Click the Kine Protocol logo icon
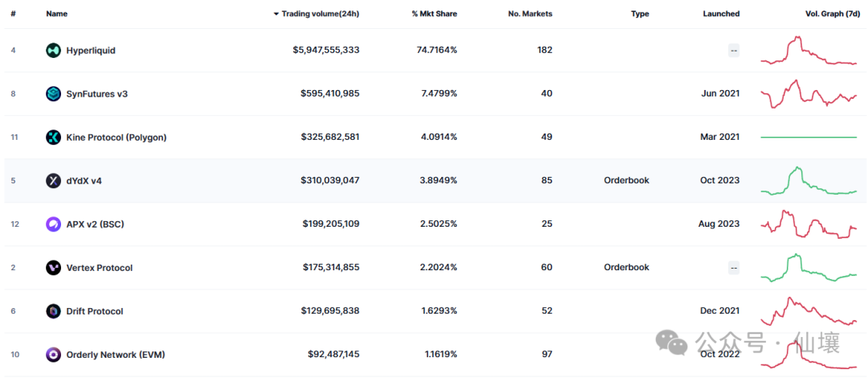The image size is (868, 378). tap(53, 138)
